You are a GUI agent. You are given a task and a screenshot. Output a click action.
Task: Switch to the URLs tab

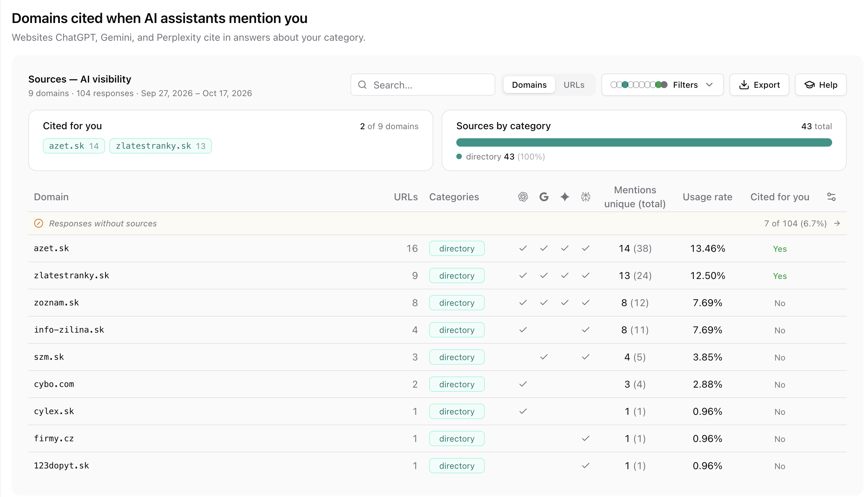click(574, 85)
